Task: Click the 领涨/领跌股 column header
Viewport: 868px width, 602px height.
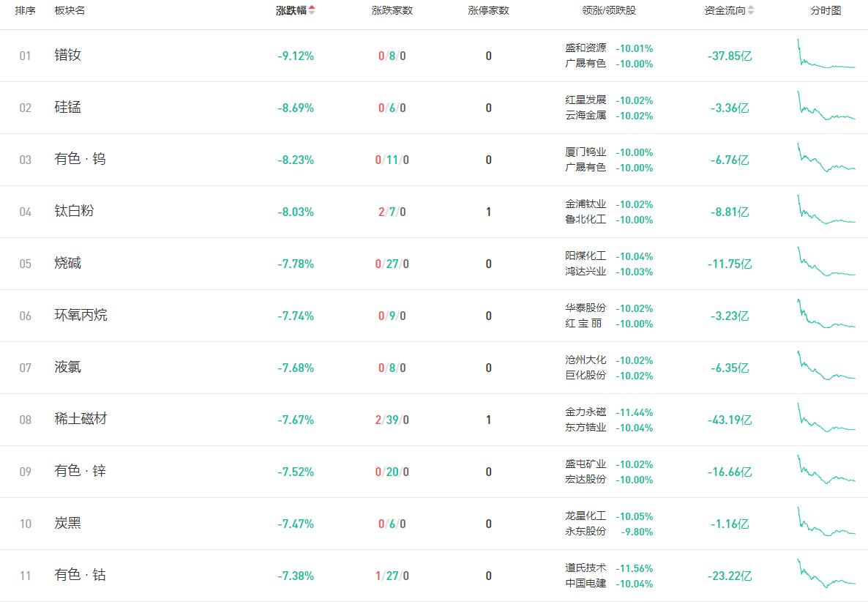Action: [609, 10]
